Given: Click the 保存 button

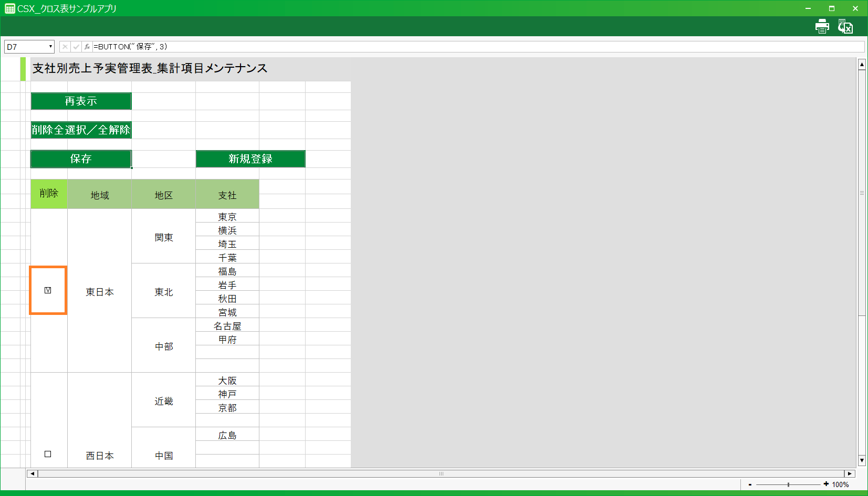Looking at the screenshot, I should coord(81,159).
